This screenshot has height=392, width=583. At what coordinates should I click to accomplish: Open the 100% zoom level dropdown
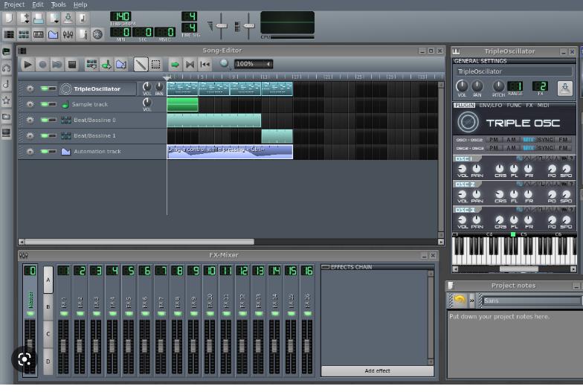[x=254, y=65]
